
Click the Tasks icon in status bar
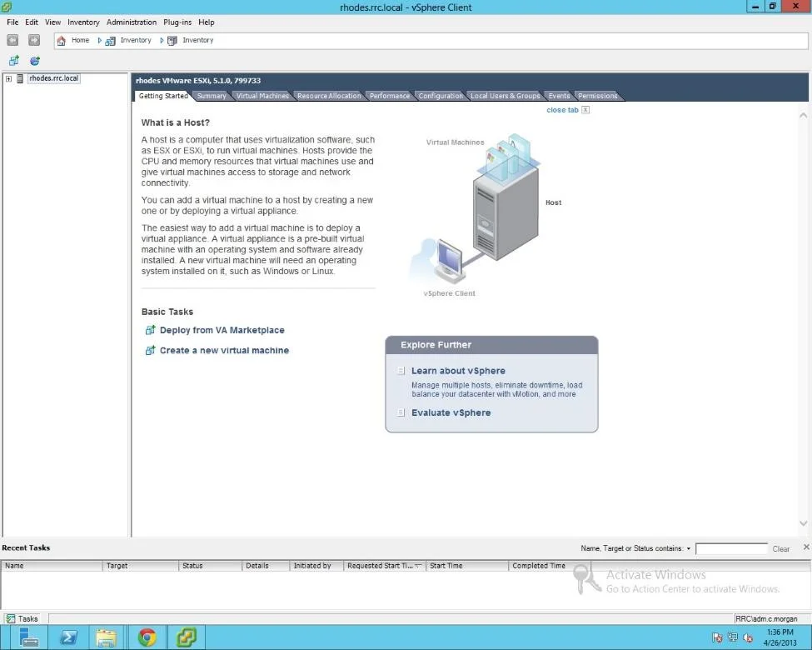(x=10, y=618)
